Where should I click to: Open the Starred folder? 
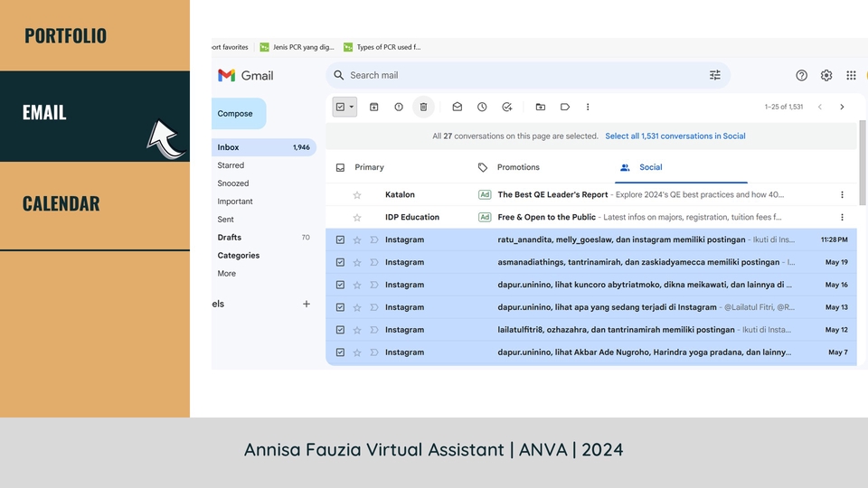point(231,165)
